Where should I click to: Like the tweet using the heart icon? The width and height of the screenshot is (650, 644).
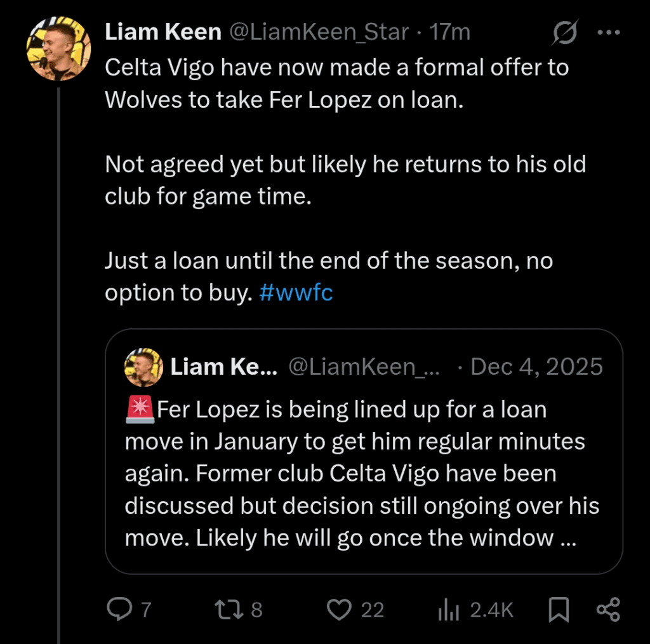pyautogui.click(x=338, y=609)
